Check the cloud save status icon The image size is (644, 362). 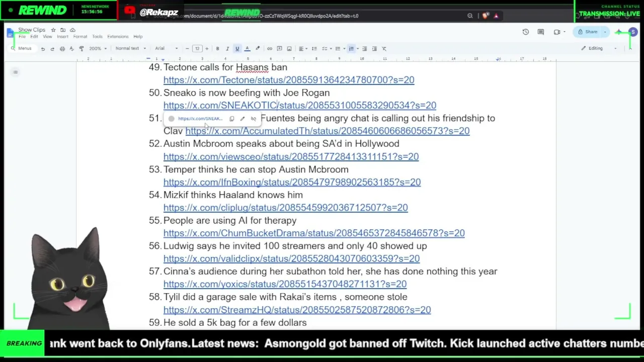coord(72,30)
